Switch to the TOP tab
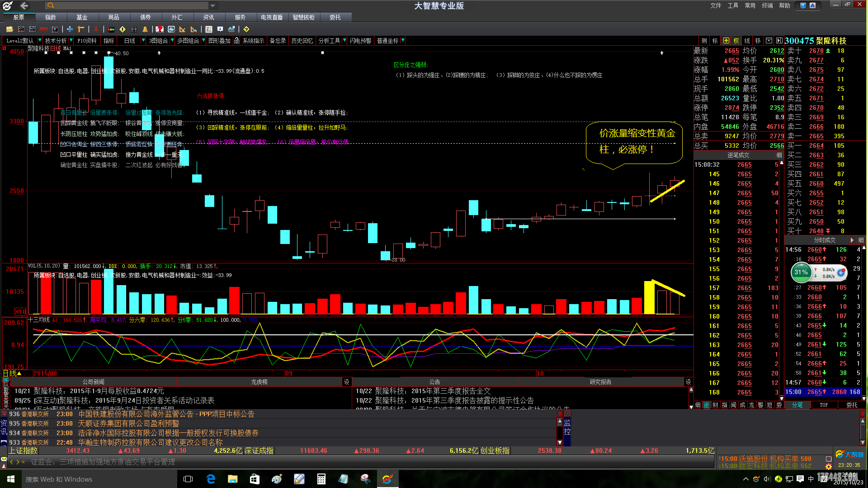868x488 pixels. click(824, 405)
